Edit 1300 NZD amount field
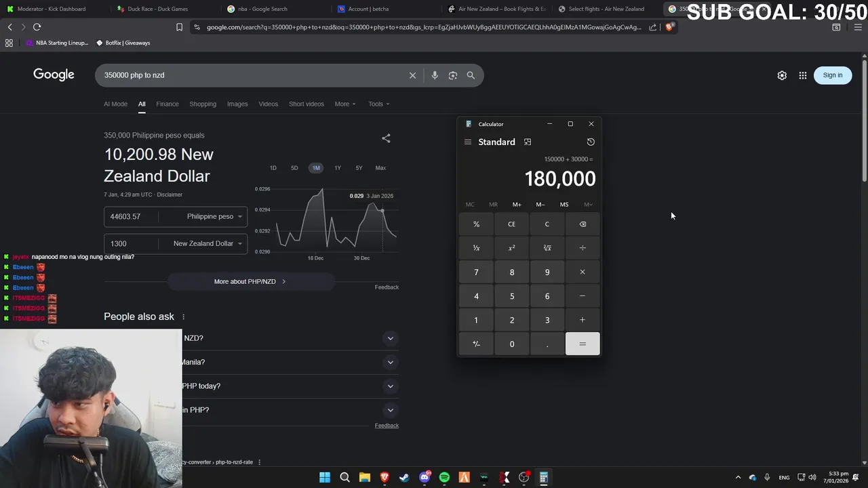 130,244
